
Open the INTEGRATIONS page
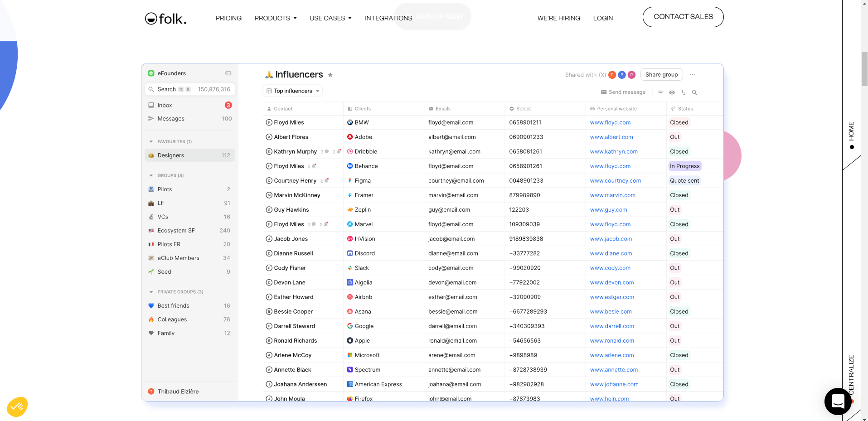[388, 18]
